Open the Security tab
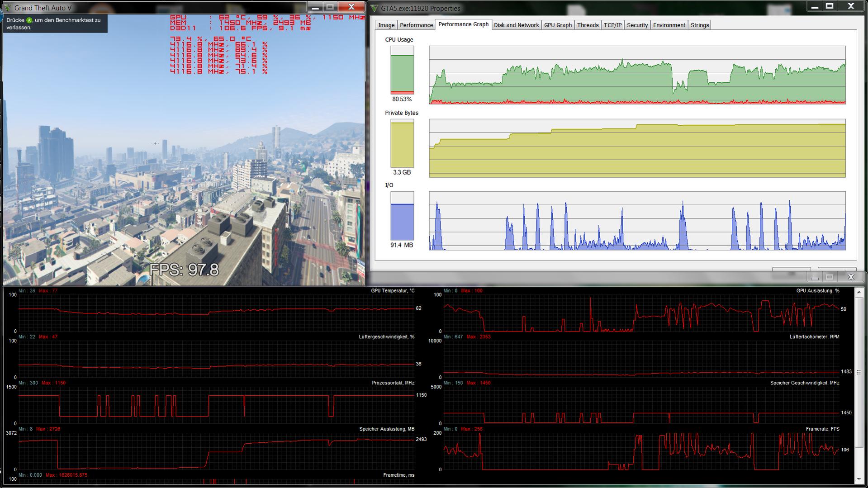Viewport: 868px width, 488px height. pyautogui.click(x=637, y=25)
